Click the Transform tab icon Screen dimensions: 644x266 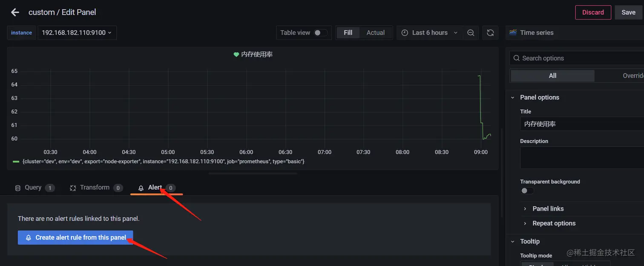(73, 188)
